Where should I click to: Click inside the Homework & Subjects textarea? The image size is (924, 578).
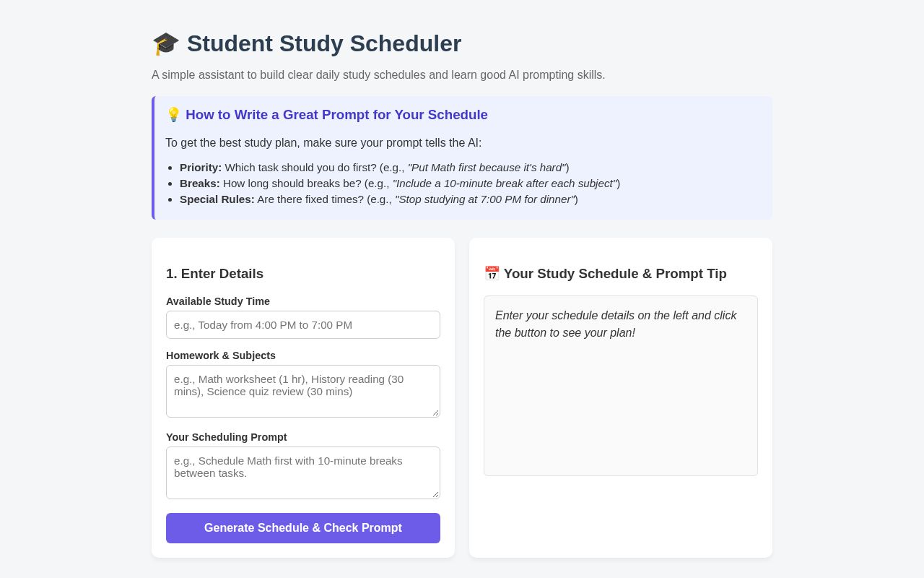coord(303,391)
